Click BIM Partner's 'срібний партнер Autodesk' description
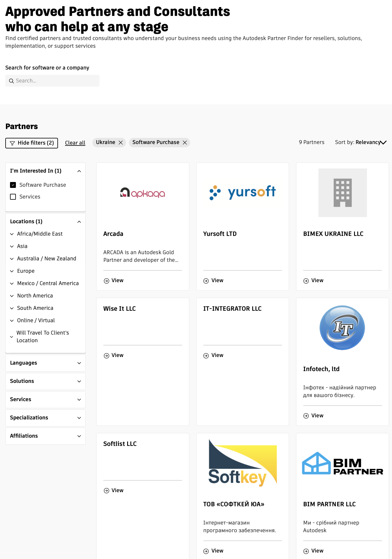392x559 pixels. click(331, 527)
